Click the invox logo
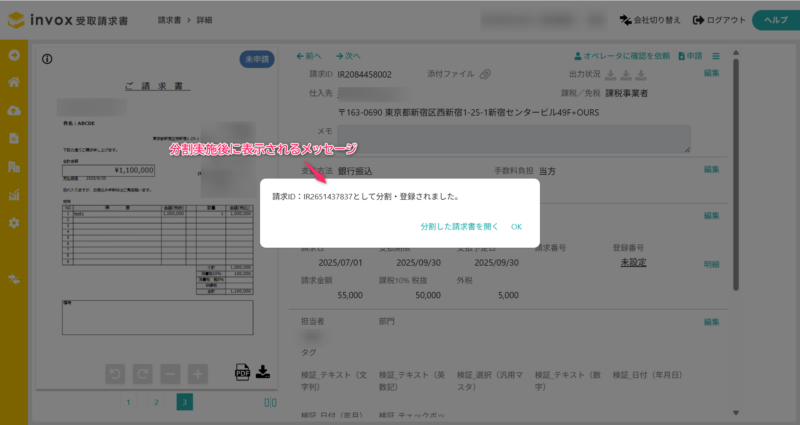 (x=68, y=20)
